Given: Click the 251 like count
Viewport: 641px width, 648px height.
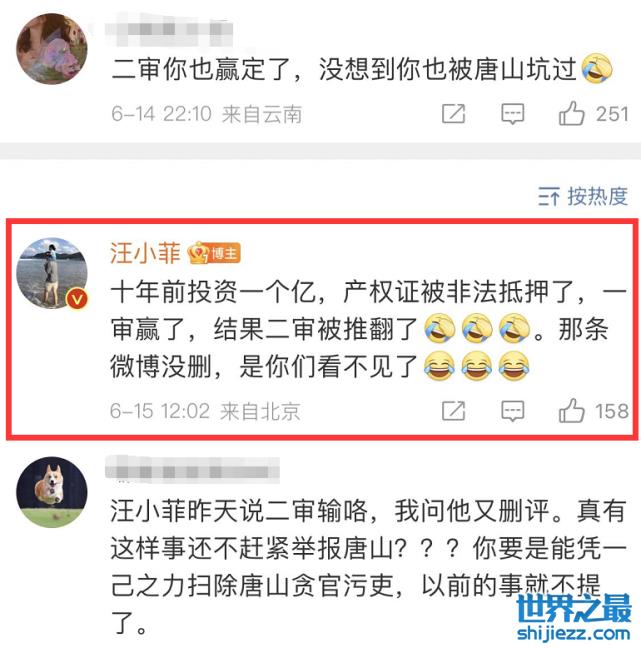Looking at the screenshot, I should [612, 114].
